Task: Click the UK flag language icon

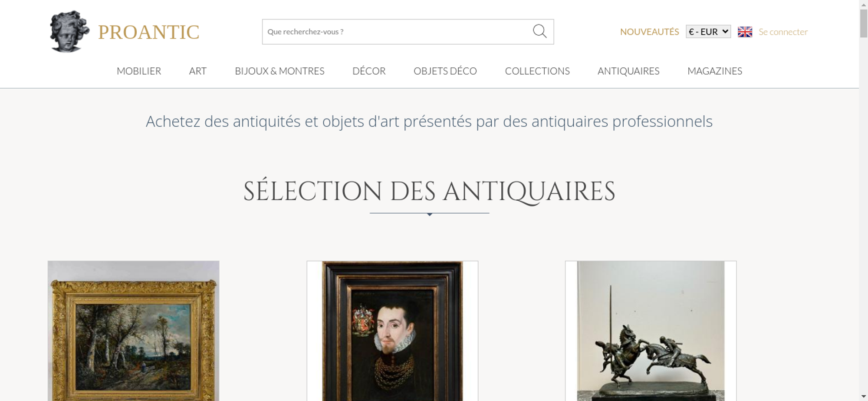Action: tap(745, 32)
